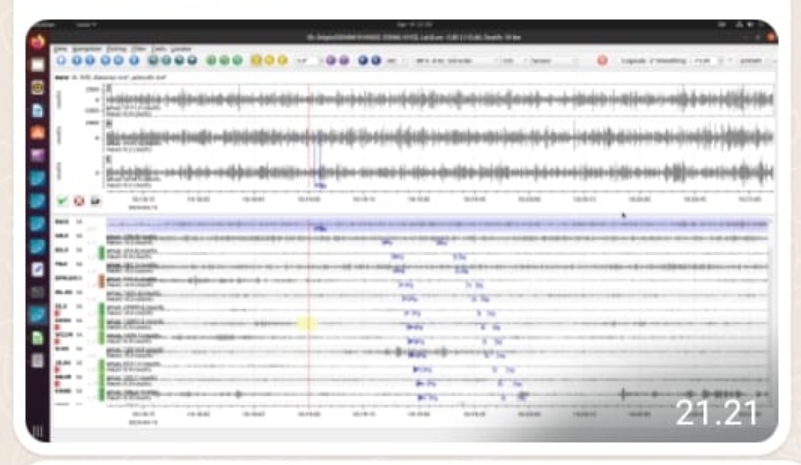
Task: Open the View menu
Action: pyautogui.click(x=60, y=48)
